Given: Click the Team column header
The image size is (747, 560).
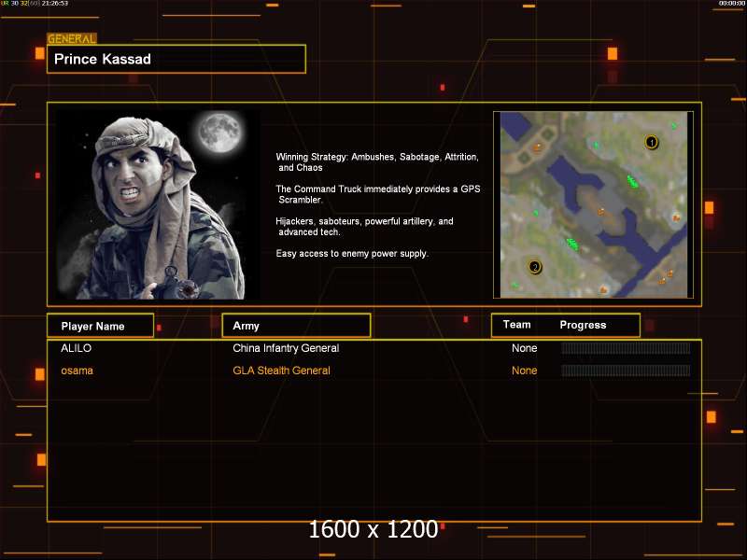Looking at the screenshot, I should [516, 325].
